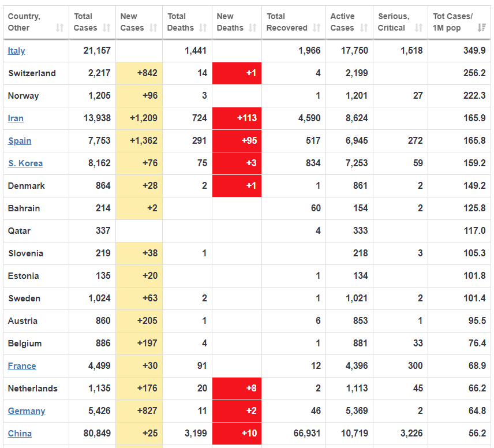This screenshot has height=448, width=494.
Task: Click the Tot Cases/1M pop sort icon
Action: pos(481,28)
